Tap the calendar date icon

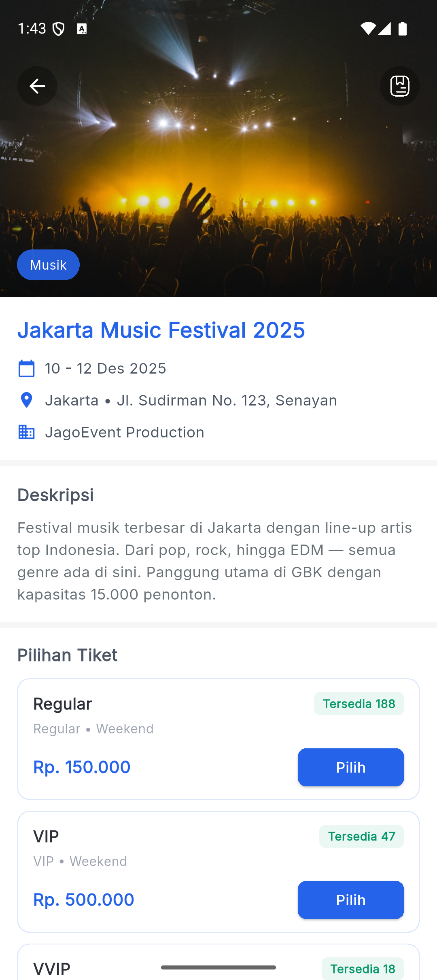tap(27, 369)
